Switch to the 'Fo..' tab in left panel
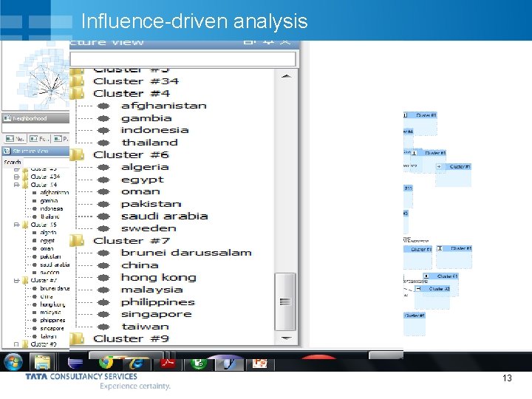 click(x=39, y=139)
